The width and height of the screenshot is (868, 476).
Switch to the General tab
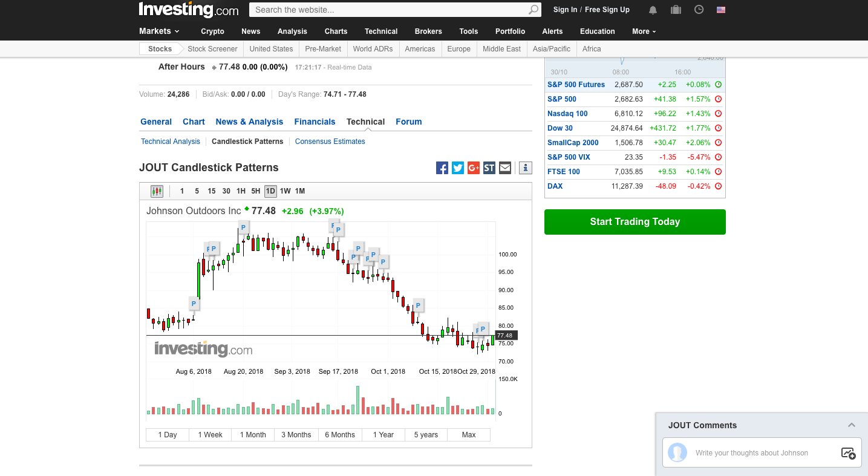[156, 122]
